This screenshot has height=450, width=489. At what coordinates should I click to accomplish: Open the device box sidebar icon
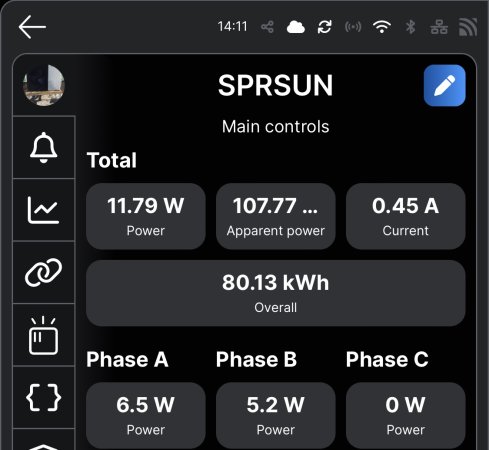43,335
